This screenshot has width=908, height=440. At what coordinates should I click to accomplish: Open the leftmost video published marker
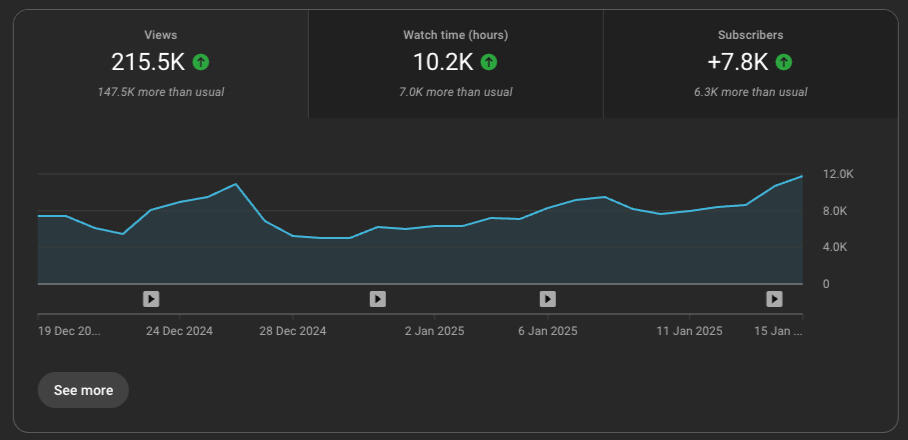(x=151, y=298)
